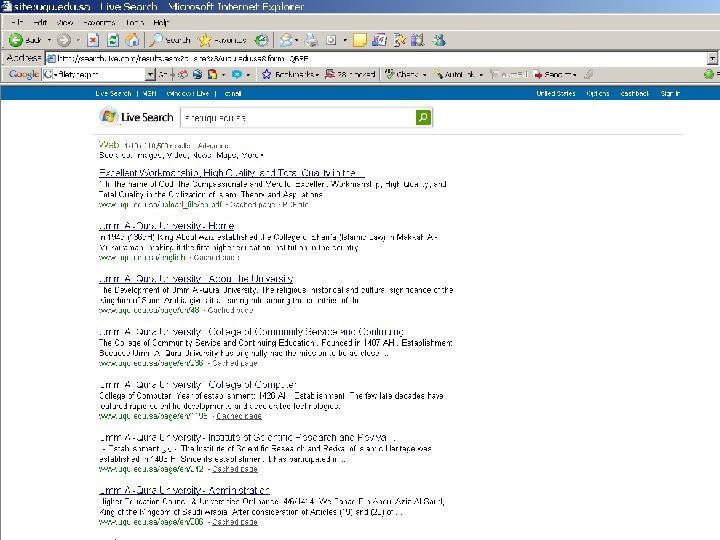The width and height of the screenshot is (720, 540).
Task: Click the Google toolbar icon right of Go
Action: [x=183, y=74]
